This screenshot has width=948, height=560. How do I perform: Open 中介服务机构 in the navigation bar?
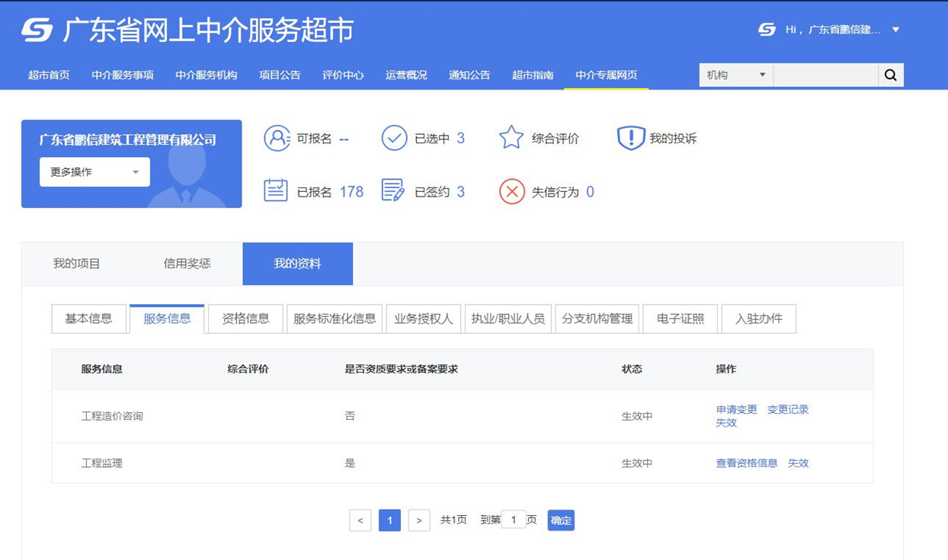pos(207,75)
